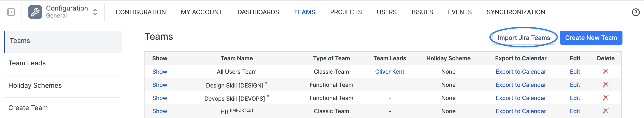Edit the Devops Skill team

click(575, 98)
